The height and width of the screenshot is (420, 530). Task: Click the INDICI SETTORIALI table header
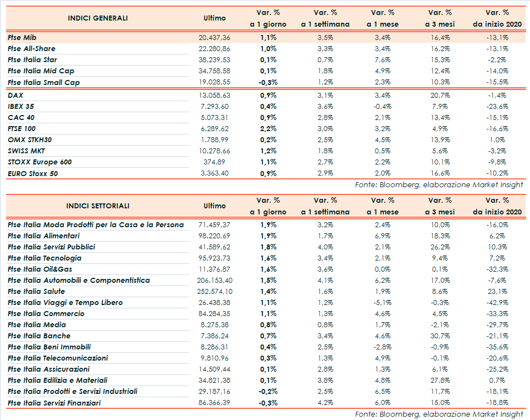[x=97, y=206]
